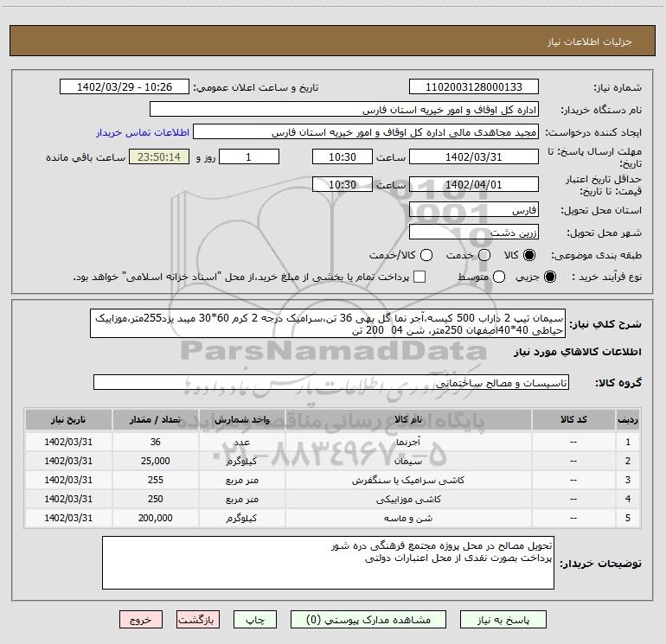
Task: Click the کاشی سرامیک یا سنگفرش cell
Action: coord(408,480)
